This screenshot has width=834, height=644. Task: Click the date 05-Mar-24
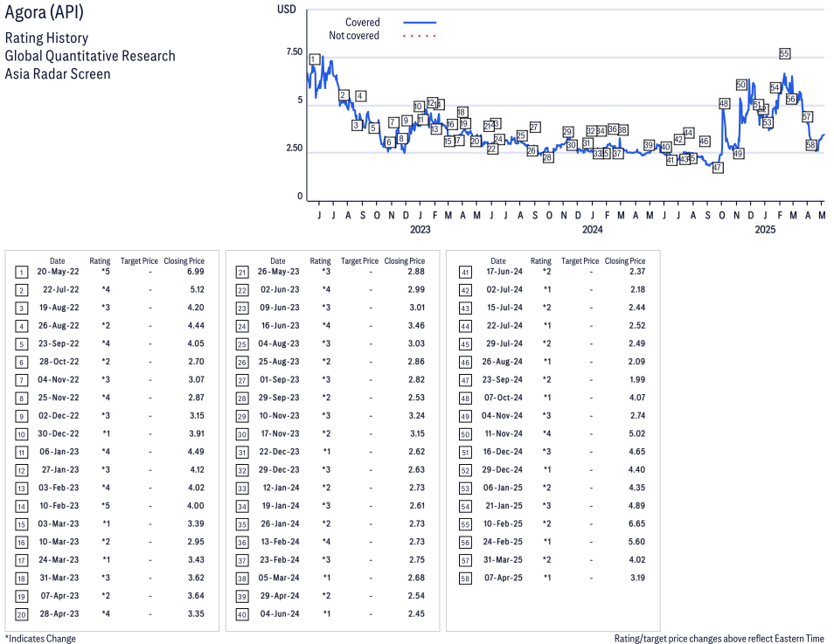click(x=279, y=578)
